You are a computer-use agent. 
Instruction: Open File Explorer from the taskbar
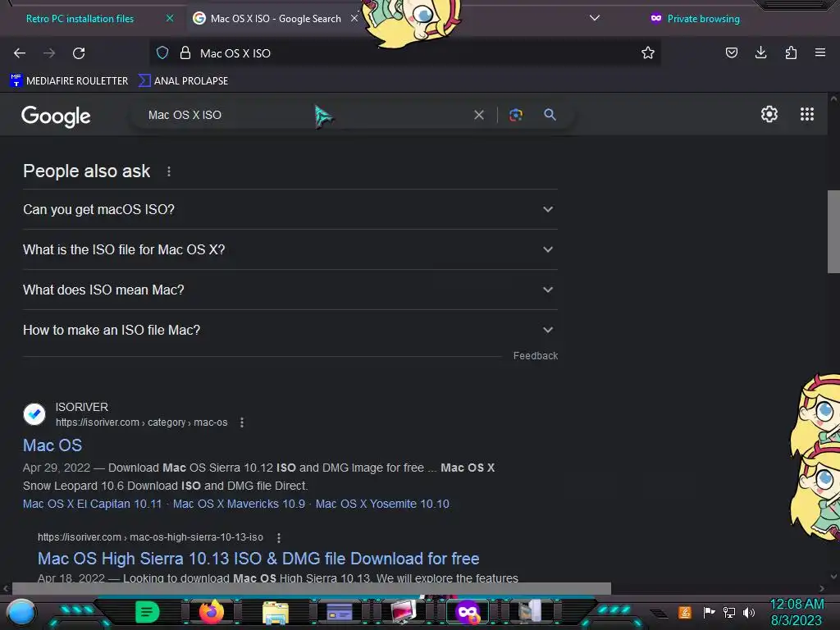tap(276, 612)
